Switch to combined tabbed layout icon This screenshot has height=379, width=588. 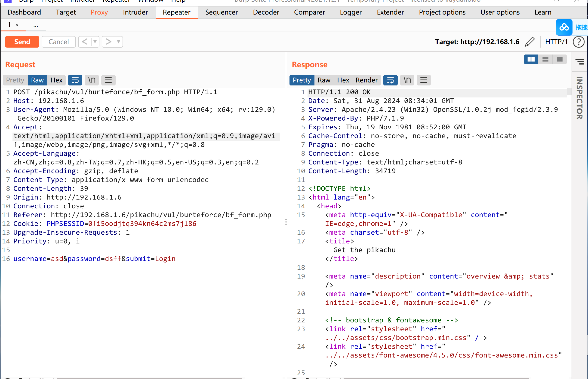pyautogui.click(x=560, y=60)
